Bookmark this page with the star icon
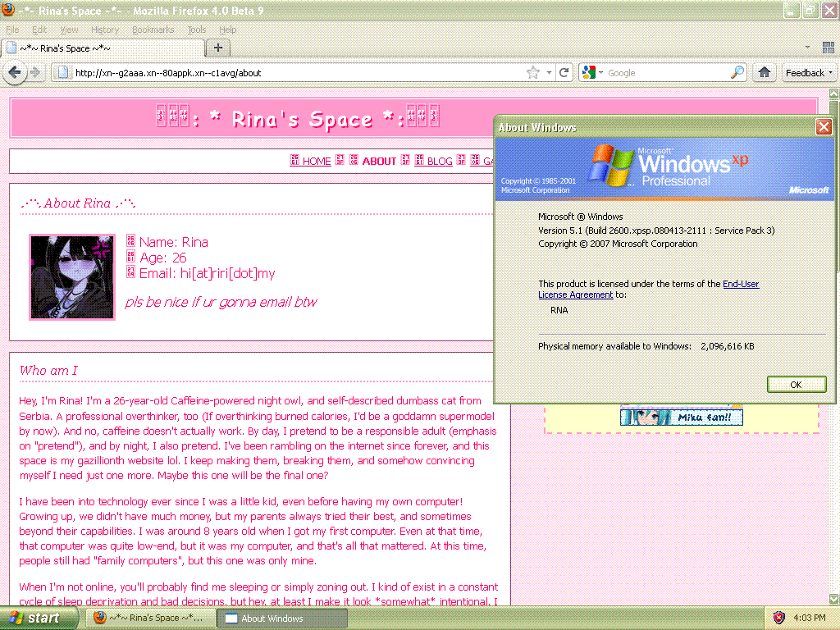This screenshot has width=840, height=630. point(533,72)
